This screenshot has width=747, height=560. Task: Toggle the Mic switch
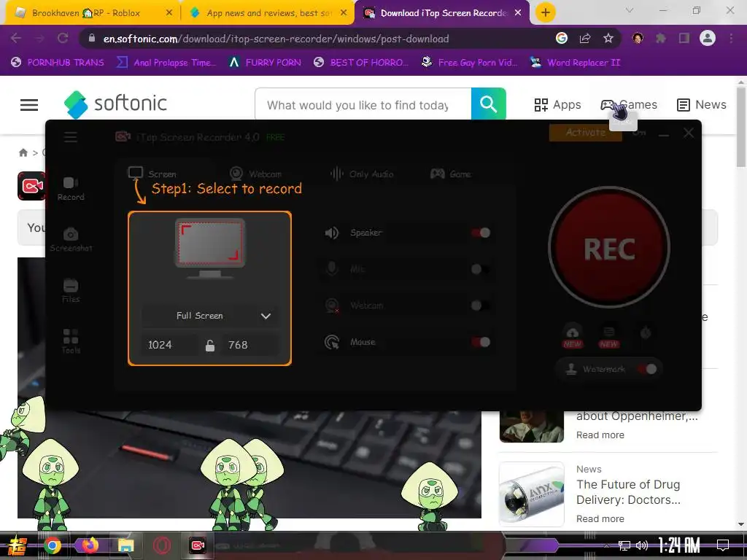coord(481,269)
